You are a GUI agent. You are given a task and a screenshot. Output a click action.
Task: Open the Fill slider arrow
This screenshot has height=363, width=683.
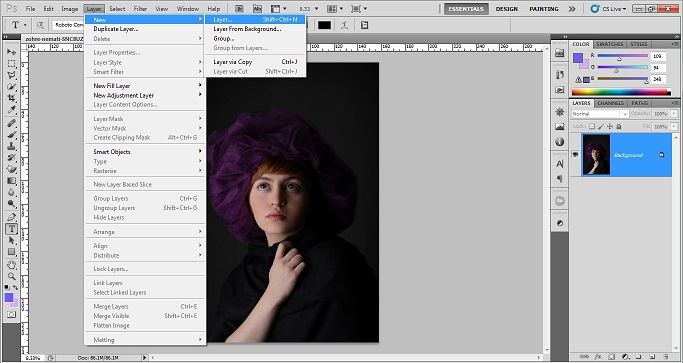click(674, 126)
